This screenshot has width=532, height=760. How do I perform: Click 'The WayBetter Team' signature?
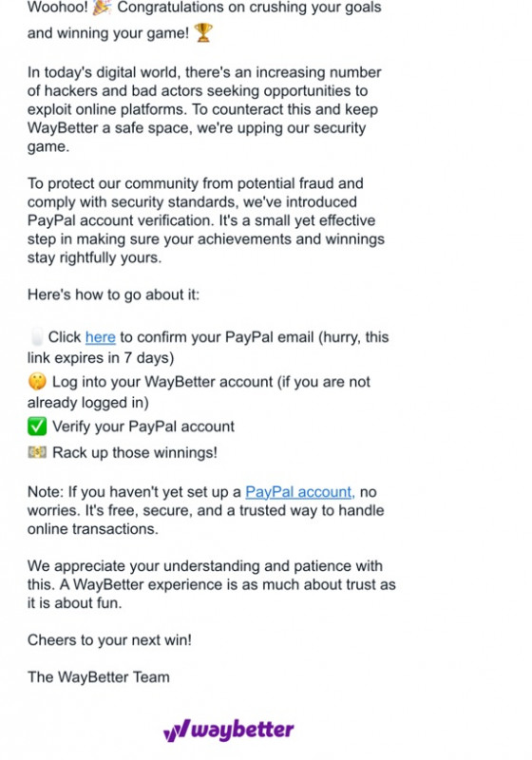pyautogui.click(x=99, y=677)
